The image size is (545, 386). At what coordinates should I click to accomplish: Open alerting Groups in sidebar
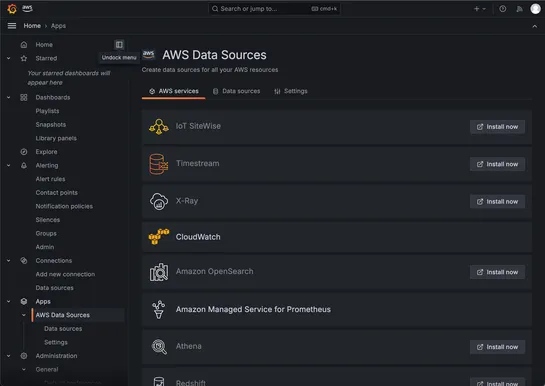pos(46,233)
